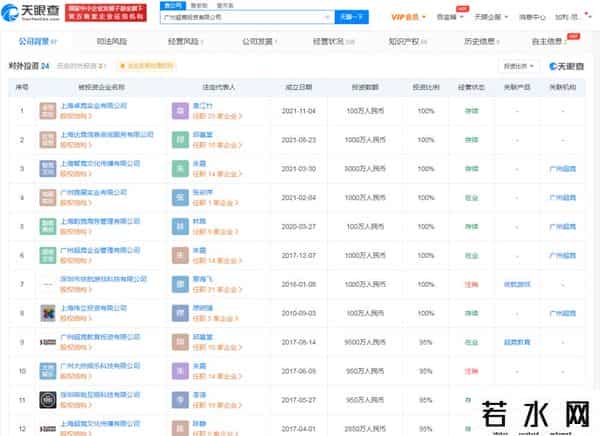Open the Tianyancha logo home link
Viewport: 600px width, 436px height.
pos(31,13)
